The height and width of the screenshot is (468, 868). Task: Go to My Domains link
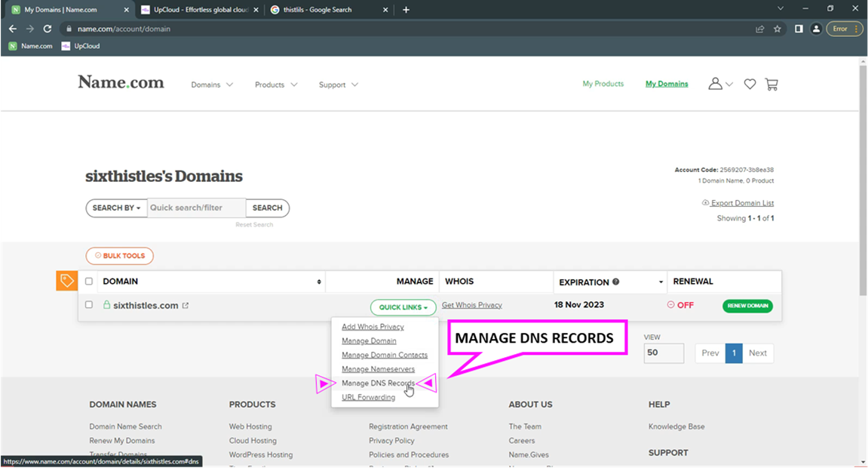pyautogui.click(x=667, y=84)
